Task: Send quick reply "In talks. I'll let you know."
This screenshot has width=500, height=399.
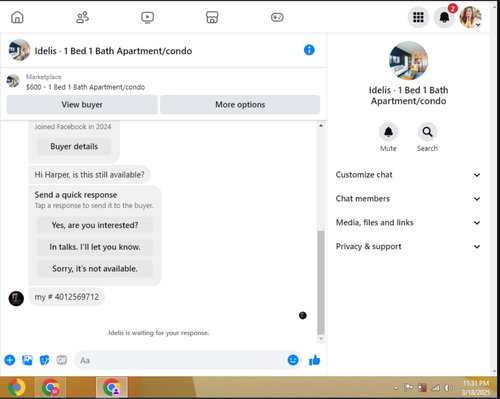Action: pyautogui.click(x=95, y=247)
